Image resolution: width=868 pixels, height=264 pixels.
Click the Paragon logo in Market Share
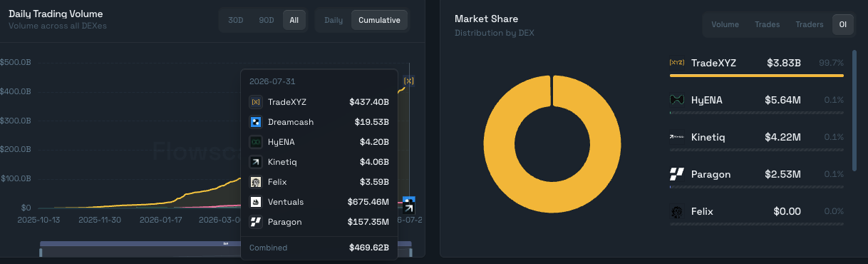(677, 174)
